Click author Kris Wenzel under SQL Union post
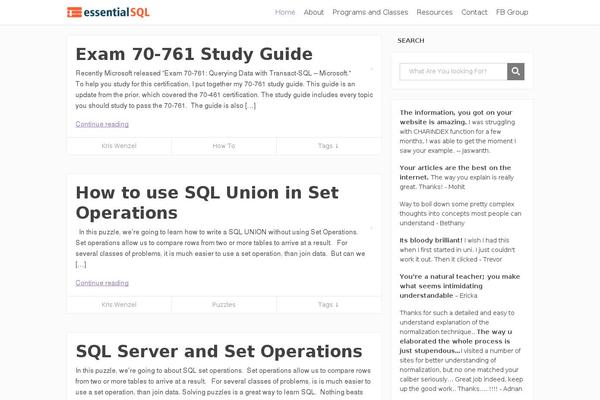 point(119,305)
